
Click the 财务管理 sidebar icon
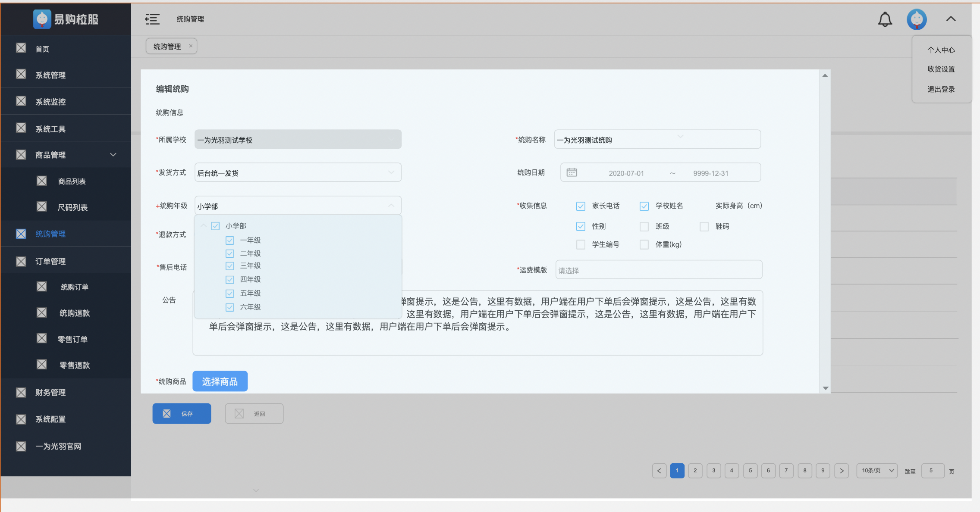click(21, 392)
